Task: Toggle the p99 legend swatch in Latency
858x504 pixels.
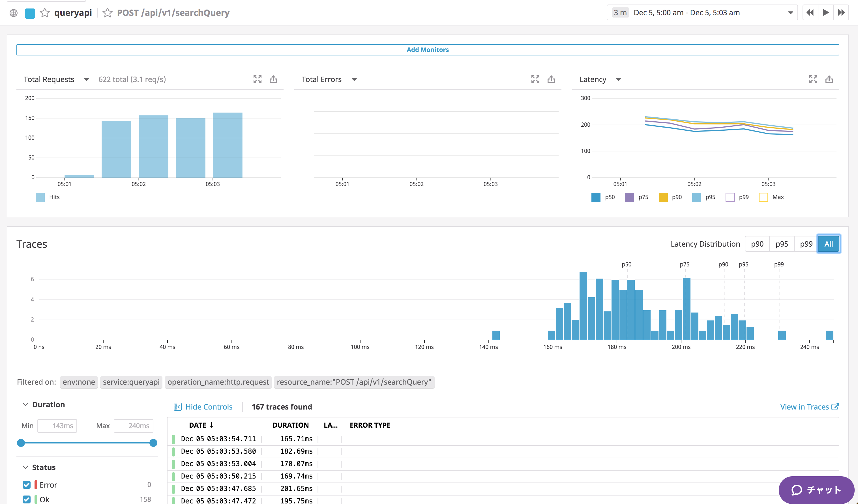Action: point(730,197)
